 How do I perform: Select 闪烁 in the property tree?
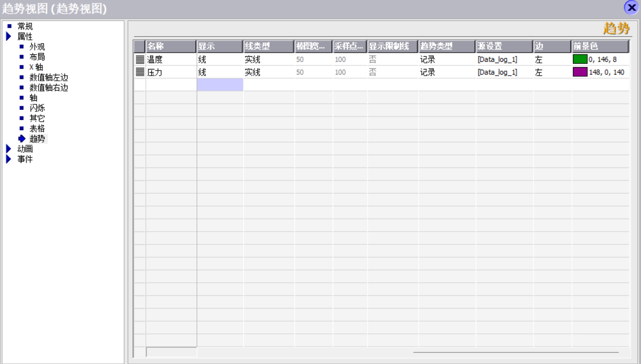tap(37, 108)
